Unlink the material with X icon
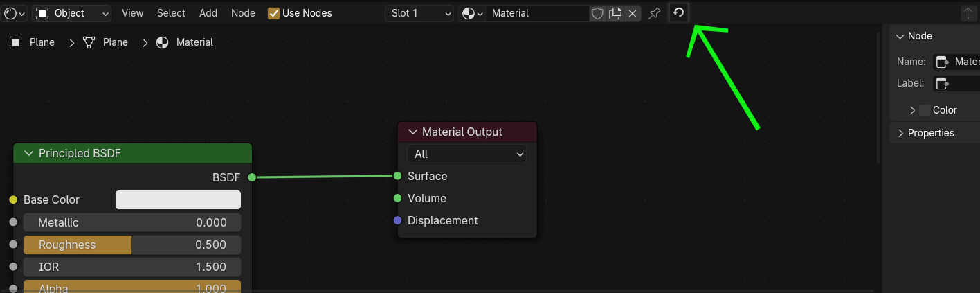Screen dimensions: 980x293 [x=632, y=13]
